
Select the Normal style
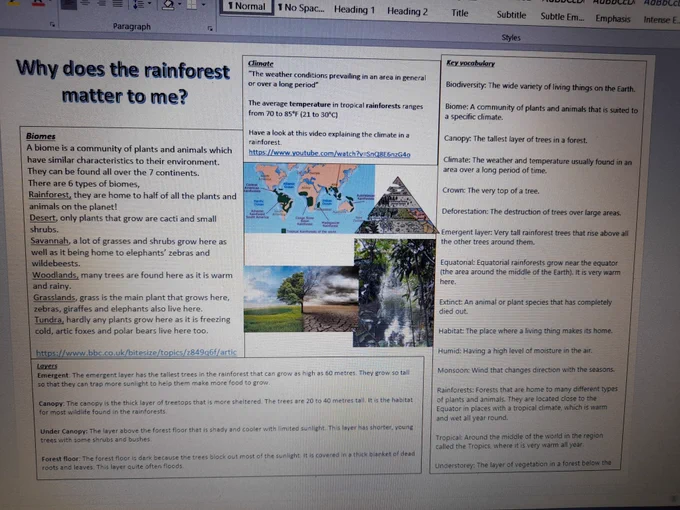tap(247, 6)
